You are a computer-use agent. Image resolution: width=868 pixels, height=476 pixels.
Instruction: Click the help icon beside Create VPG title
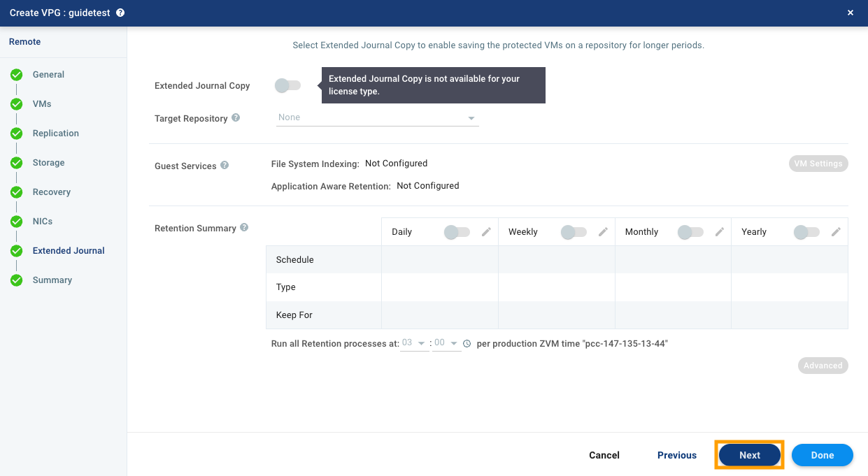[x=120, y=13]
